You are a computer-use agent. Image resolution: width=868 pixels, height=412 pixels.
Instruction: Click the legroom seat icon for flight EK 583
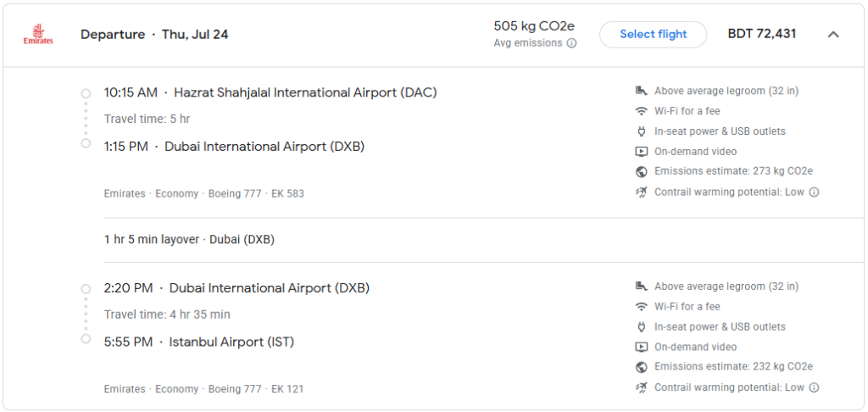[642, 91]
